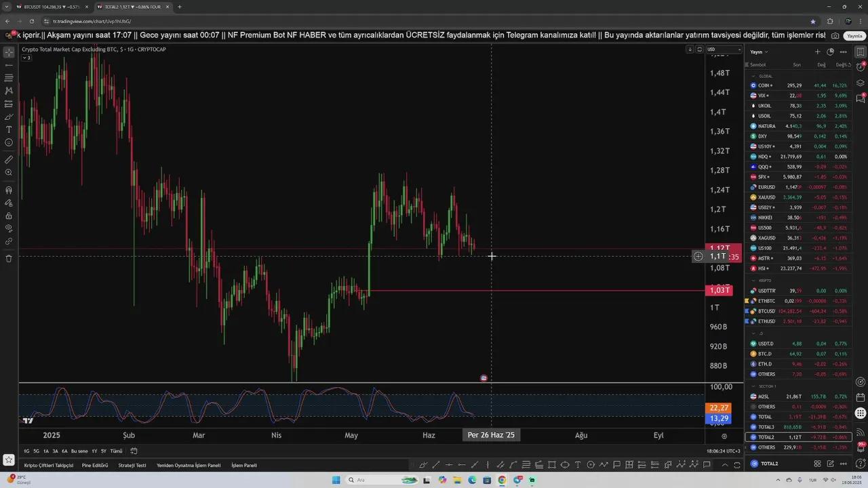Select the XAUUSD symbol in watchlist
The height and width of the screenshot is (488, 868).
point(800,197)
